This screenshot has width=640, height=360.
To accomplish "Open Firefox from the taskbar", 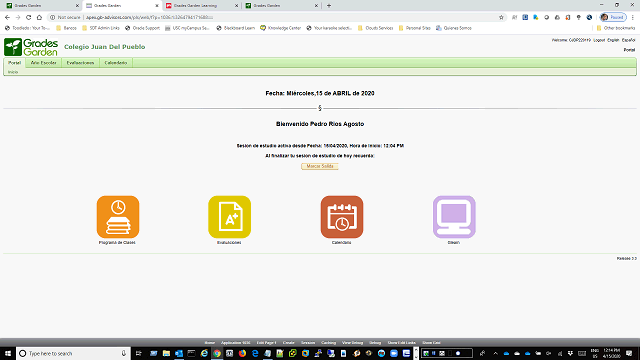I will click(x=242, y=353).
